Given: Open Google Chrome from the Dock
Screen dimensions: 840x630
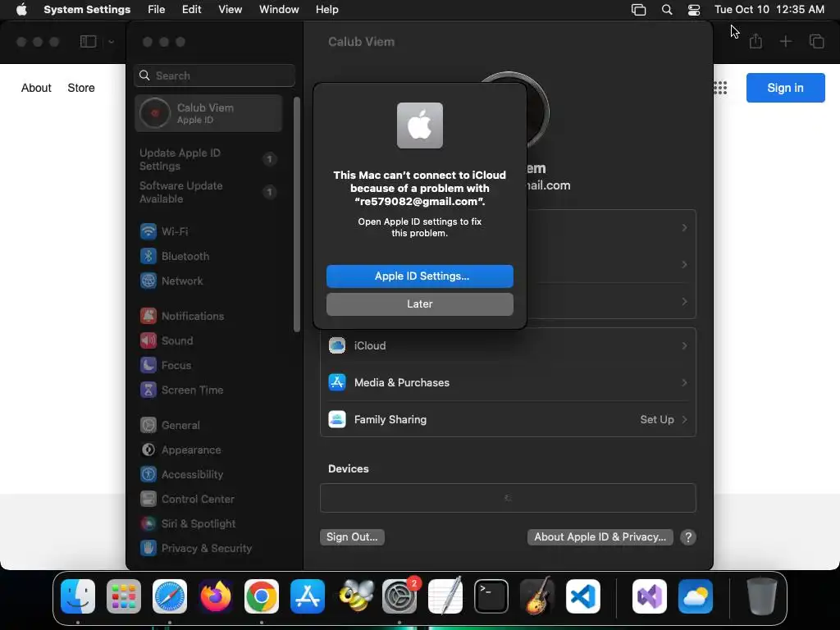Looking at the screenshot, I should click(x=262, y=596).
